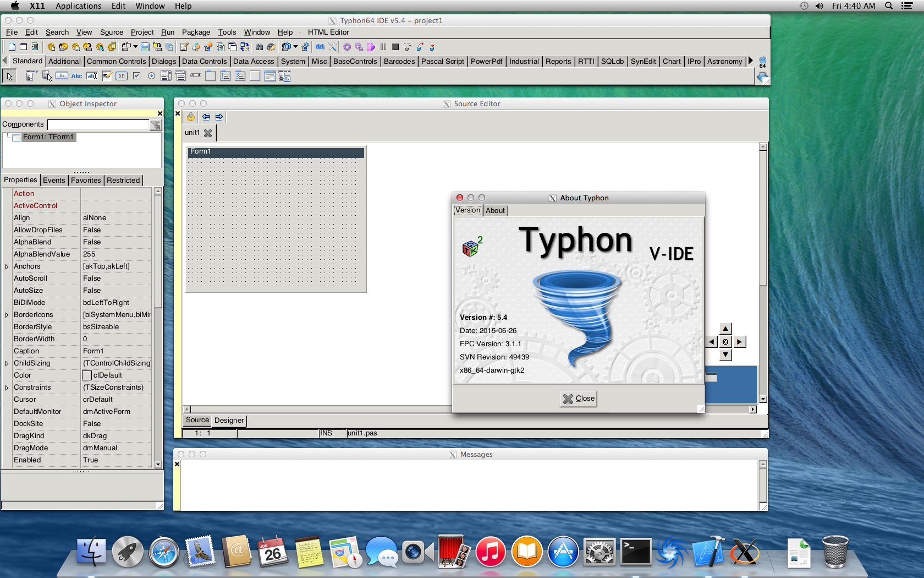Screen dimensions: 924x578
Task: Click the center button of designer navigation arrows
Action: coord(725,342)
